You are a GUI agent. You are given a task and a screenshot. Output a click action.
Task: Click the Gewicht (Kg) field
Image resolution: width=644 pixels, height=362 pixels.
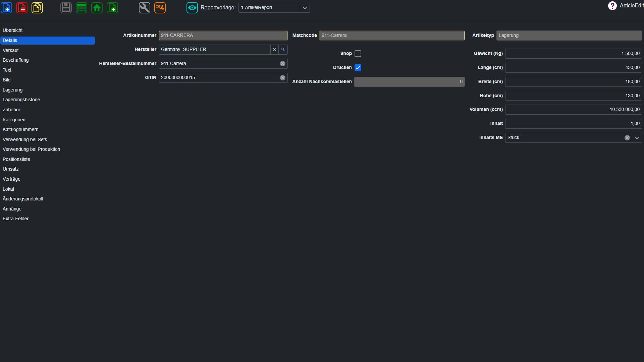tap(574, 54)
